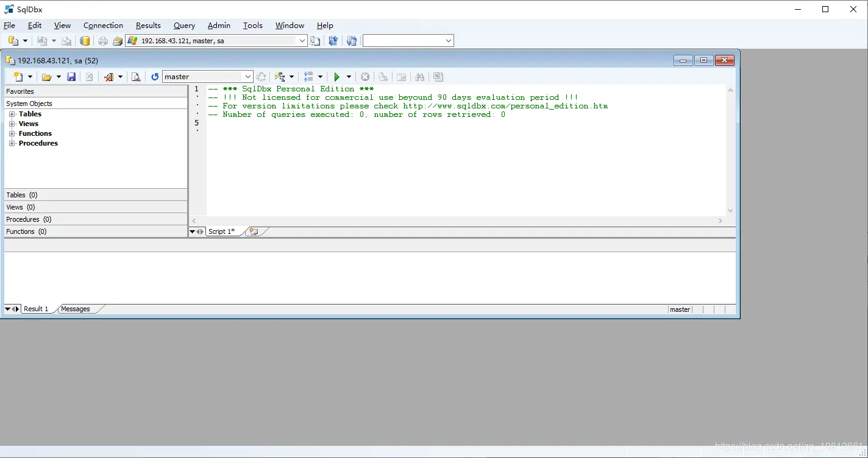
Task: Expand the Tables node in System Objects
Action: (x=12, y=114)
